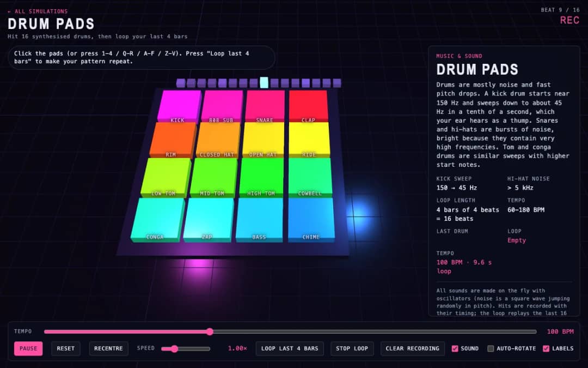Tap the COWBELL pad
Image resolution: width=588 pixels, height=368 pixels.
[x=310, y=177]
